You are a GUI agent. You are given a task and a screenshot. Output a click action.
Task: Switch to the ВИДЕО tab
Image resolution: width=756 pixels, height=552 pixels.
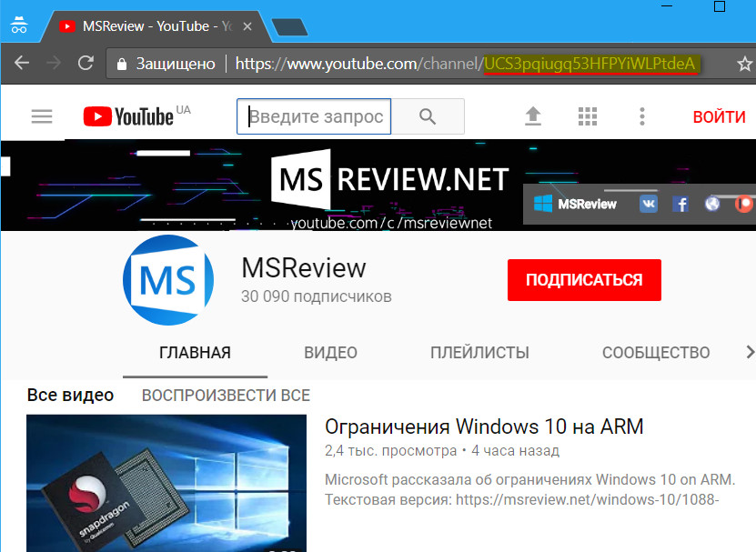(x=331, y=353)
